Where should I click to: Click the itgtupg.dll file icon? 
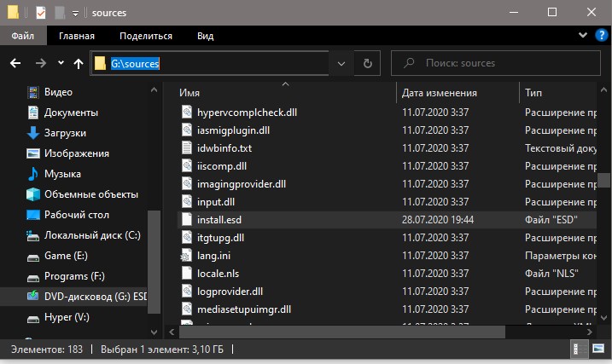pos(187,238)
